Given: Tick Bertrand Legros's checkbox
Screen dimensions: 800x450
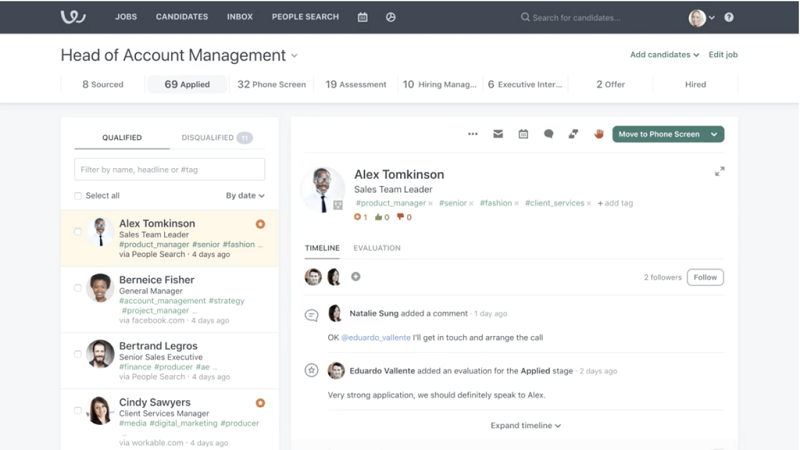Looking at the screenshot, I should pos(78,354).
